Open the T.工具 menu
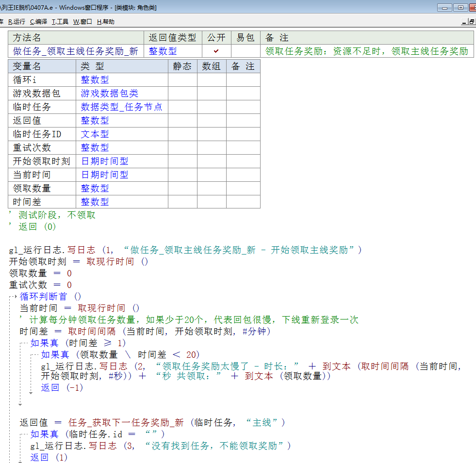The image size is (476, 463). [60, 21]
